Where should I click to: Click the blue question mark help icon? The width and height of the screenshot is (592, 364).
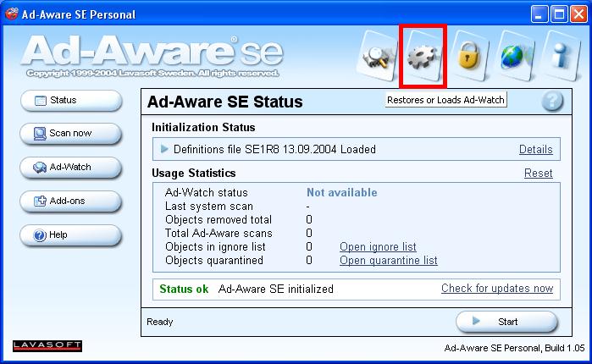[x=552, y=102]
